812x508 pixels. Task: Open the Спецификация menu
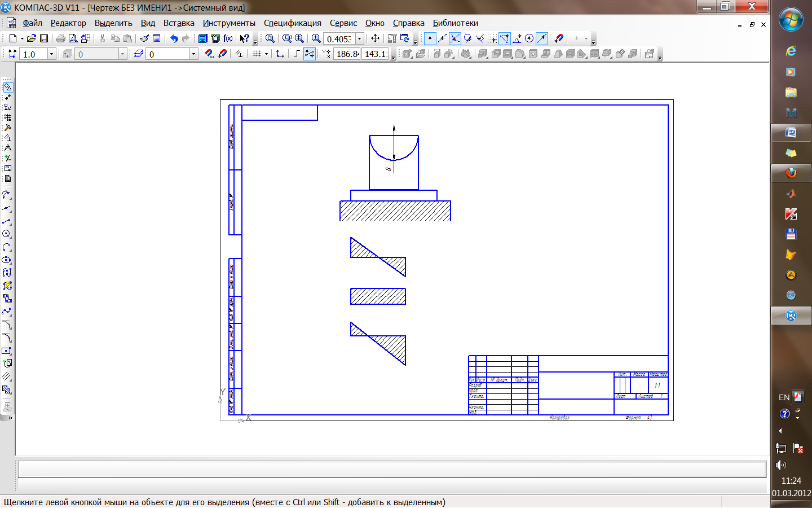click(x=292, y=23)
